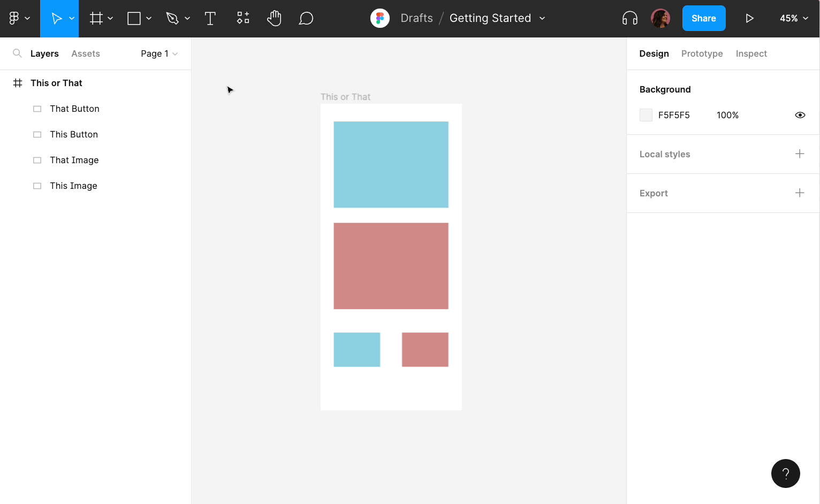Select the Comment tool
The height and width of the screenshot is (504, 820).
coord(306,18)
